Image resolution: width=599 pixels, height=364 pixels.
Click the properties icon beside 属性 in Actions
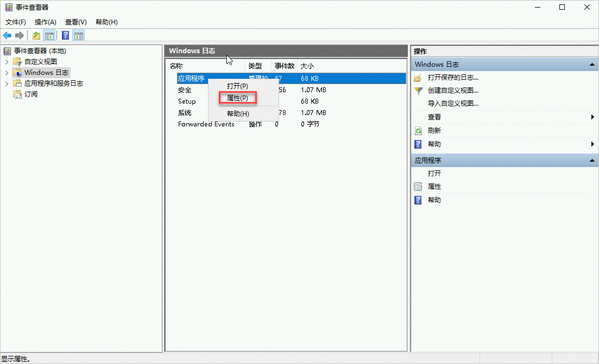(x=418, y=187)
